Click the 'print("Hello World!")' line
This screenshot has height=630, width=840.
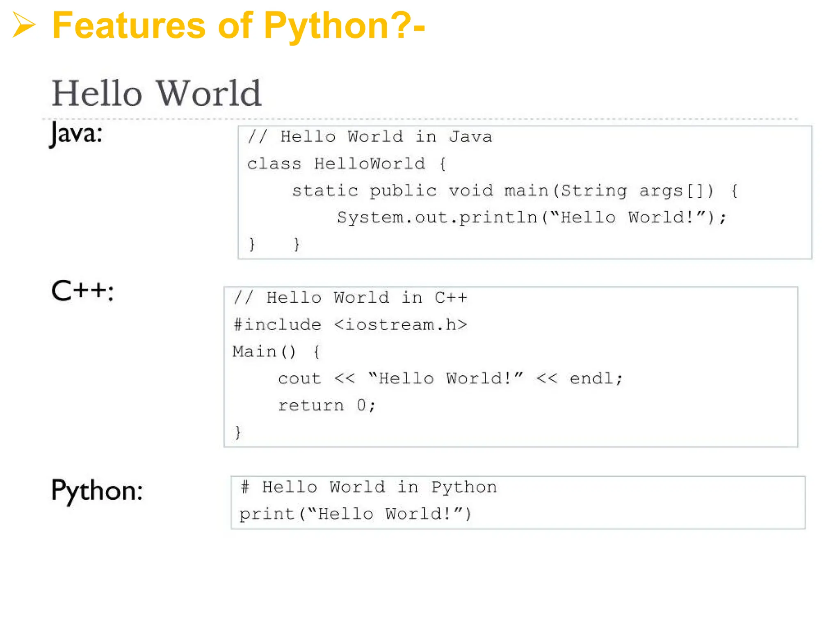tap(356, 514)
